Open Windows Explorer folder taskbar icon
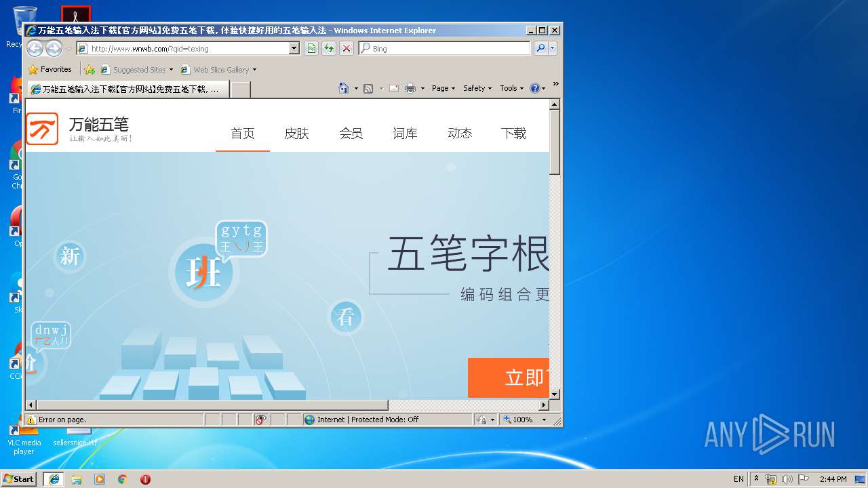 pos(77,479)
